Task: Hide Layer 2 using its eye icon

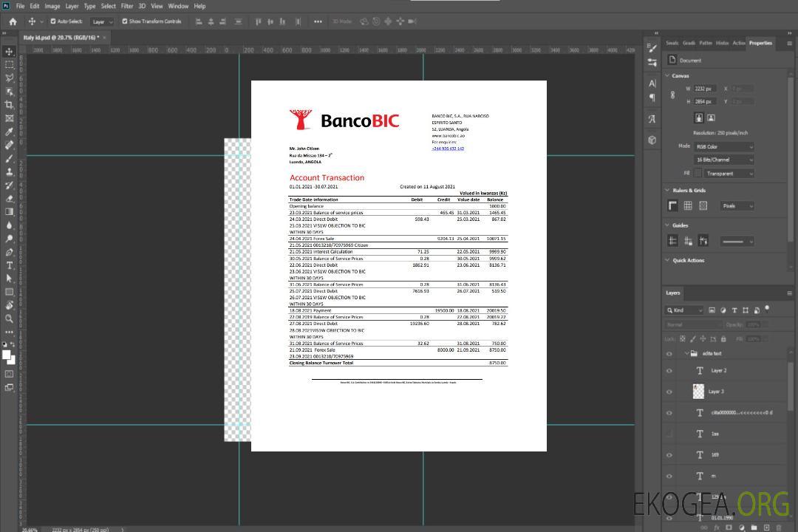Action: [x=669, y=371]
